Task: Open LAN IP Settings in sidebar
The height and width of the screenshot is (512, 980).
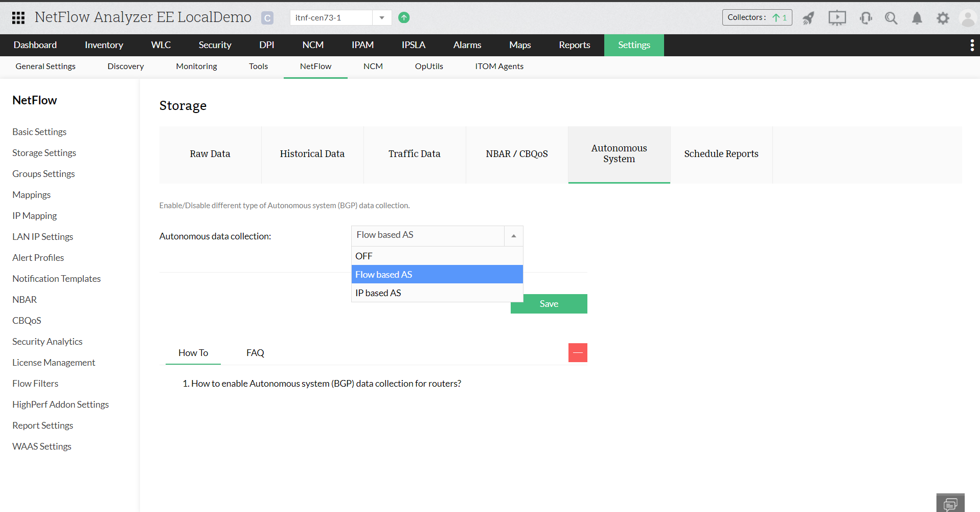Action: 42,237
